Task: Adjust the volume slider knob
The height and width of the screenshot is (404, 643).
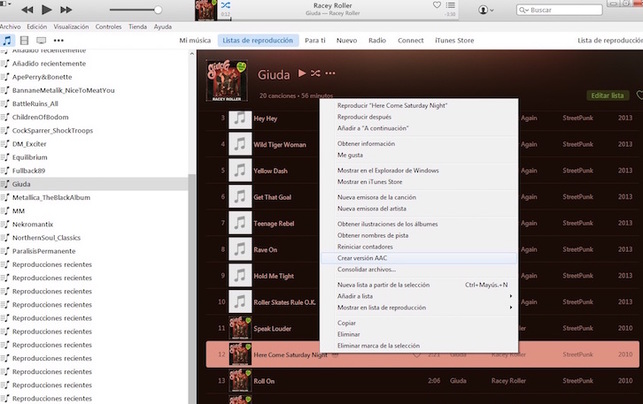Action: pyautogui.click(x=158, y=10)
